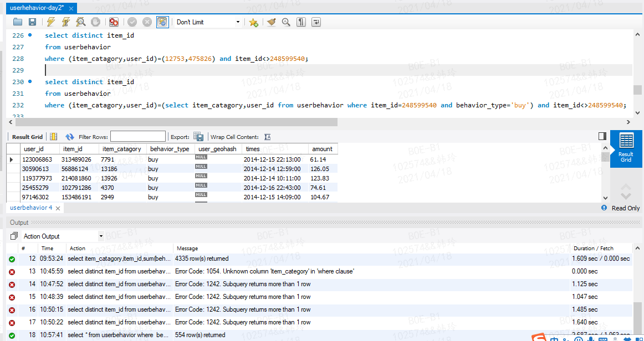The image size is (644, 341).
Task: Sort by the item_id column header
Action: click(79, 149)
